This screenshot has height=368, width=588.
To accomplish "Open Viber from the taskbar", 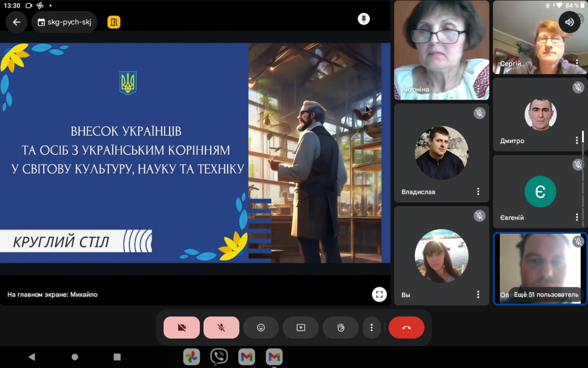I will coord(219,357).
